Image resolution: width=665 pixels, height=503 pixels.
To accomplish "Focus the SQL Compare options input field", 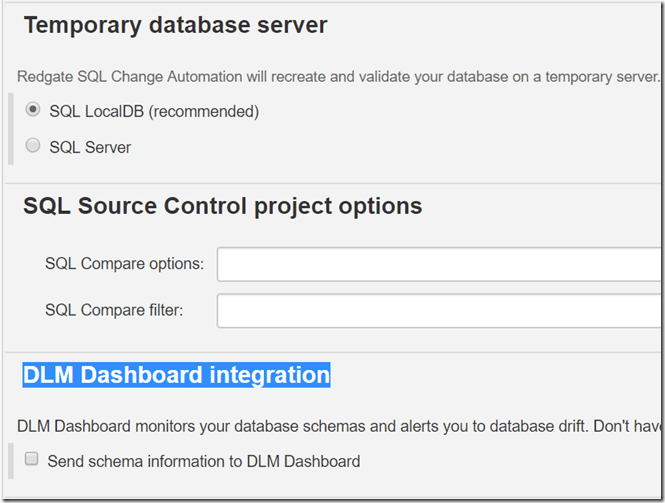I will [439, 264].
